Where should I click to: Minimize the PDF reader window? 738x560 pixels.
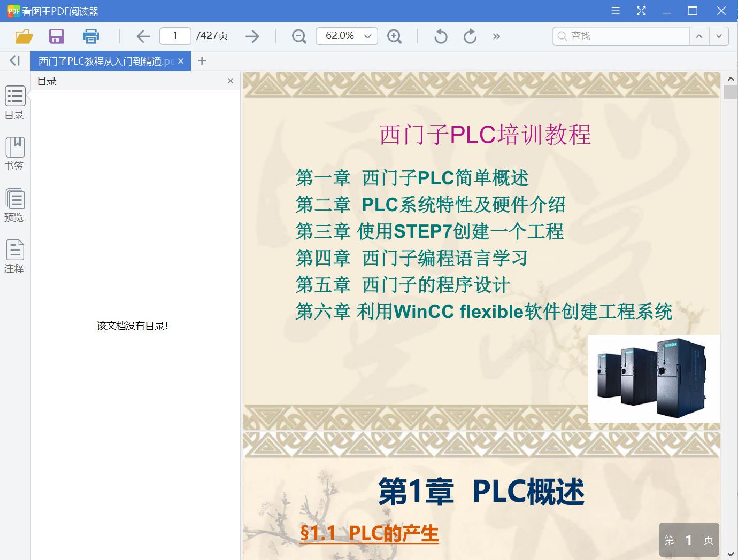coord(667,11)
